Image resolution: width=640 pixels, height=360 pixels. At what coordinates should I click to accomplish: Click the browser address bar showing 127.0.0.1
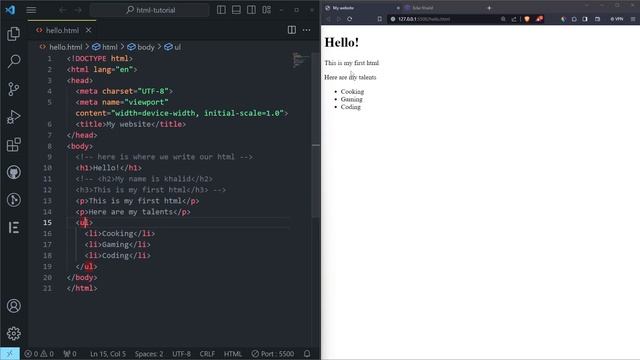pos(445,19)
